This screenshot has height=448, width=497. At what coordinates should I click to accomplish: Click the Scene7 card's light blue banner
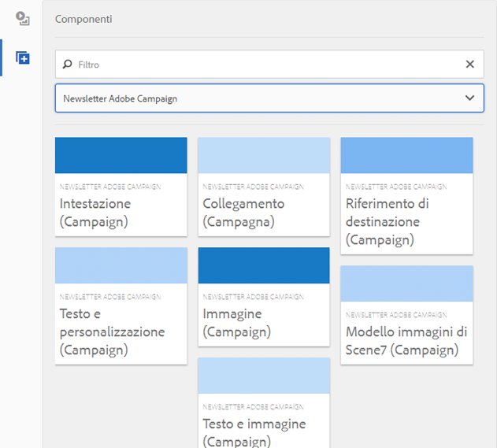pyautogui.click(x=406, y=283)
